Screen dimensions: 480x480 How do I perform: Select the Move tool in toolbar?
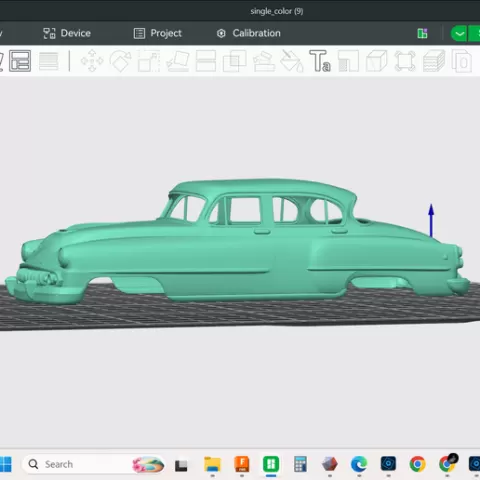(x=92, y=61)
